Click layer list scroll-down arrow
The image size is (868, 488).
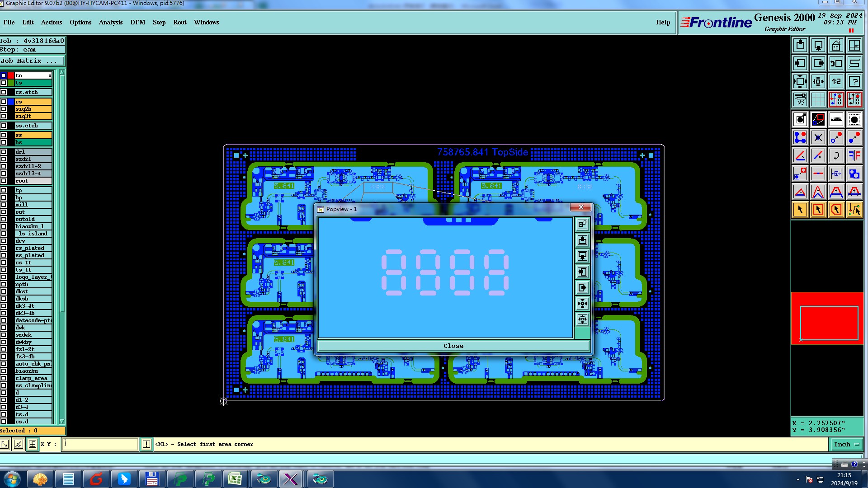pyautogui.click(x=62, y=421)
